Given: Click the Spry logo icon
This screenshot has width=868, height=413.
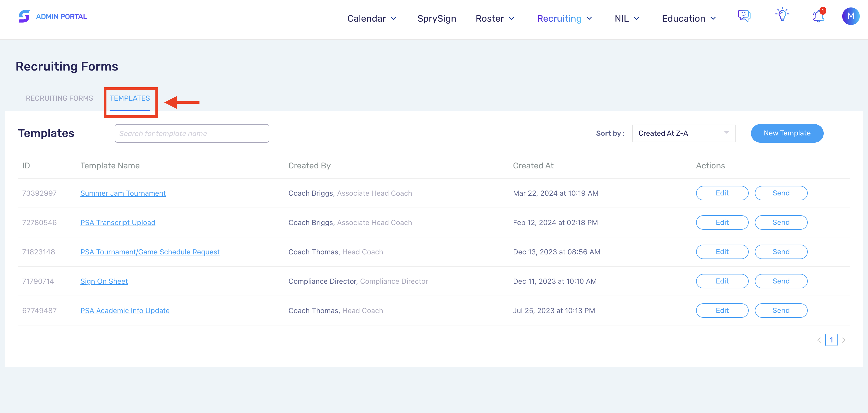Looking at the screenshot, I should (x=24, y=16).
